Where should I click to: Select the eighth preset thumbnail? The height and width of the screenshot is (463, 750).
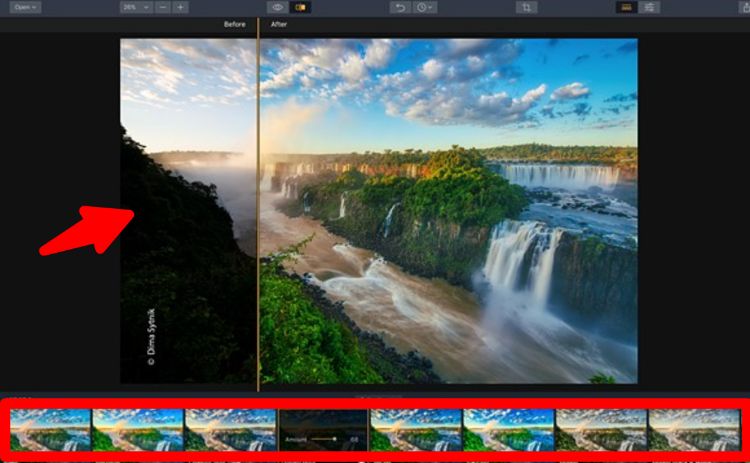tap(694, 430)
